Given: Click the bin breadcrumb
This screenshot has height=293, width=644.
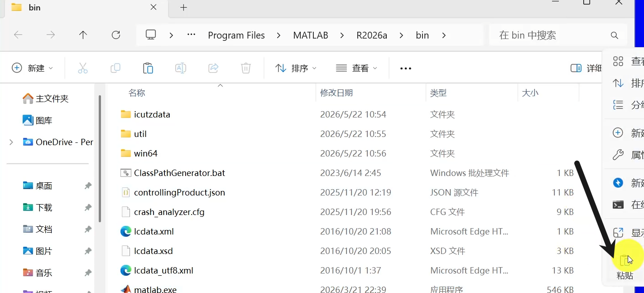Looking at the screenshot, I should (x=422, y=35).
